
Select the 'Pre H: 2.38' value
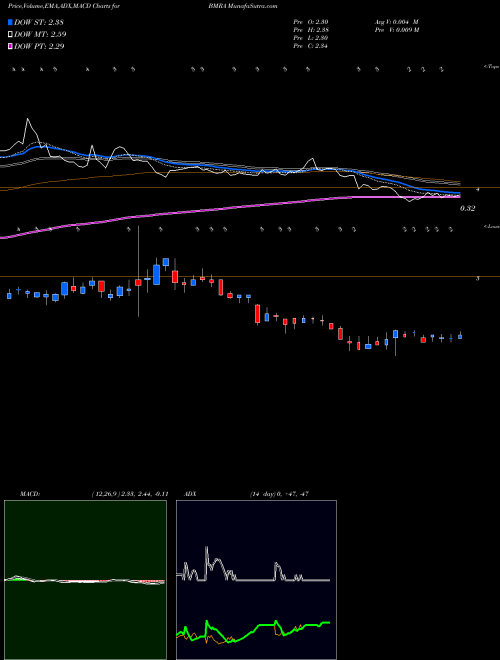click(311, 30)
